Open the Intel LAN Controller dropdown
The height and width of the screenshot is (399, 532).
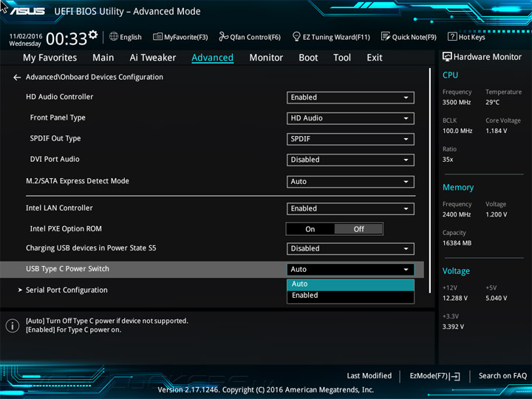click(x=350, y=208)
